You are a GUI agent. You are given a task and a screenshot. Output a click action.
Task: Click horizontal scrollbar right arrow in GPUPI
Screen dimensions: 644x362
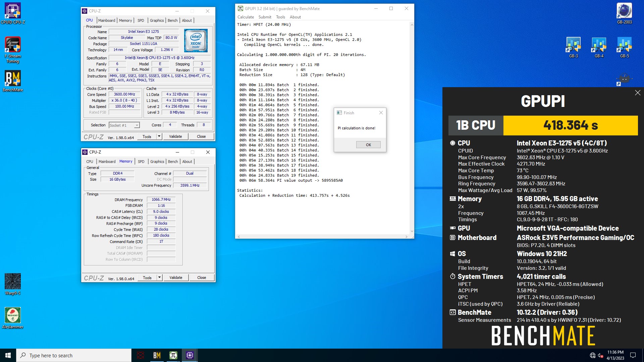click(x=407, y=237)
